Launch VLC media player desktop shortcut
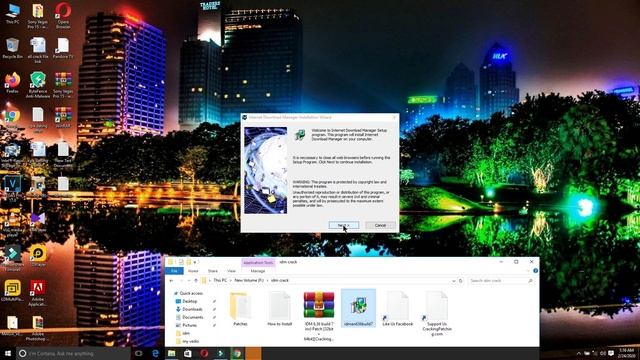This screenshot has height=360, width=640. pos(12,224)
